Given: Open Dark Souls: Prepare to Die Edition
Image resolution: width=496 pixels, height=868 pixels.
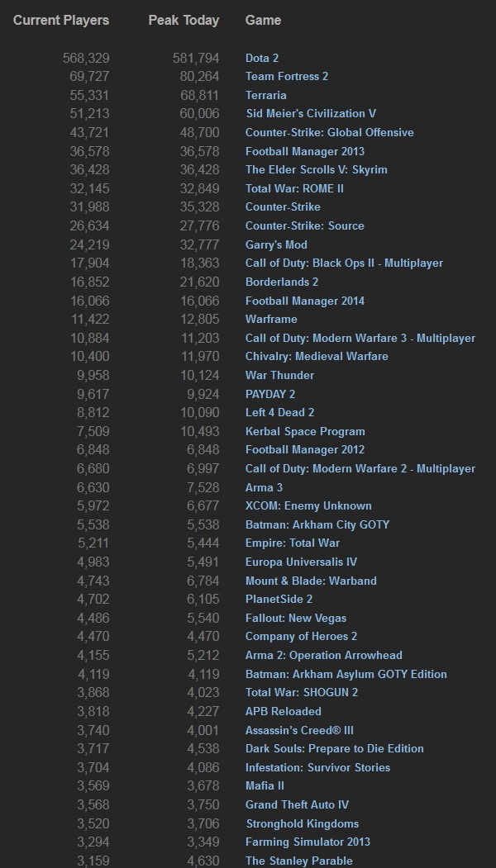Looking at the screenshot, I should tap(334, 748).
